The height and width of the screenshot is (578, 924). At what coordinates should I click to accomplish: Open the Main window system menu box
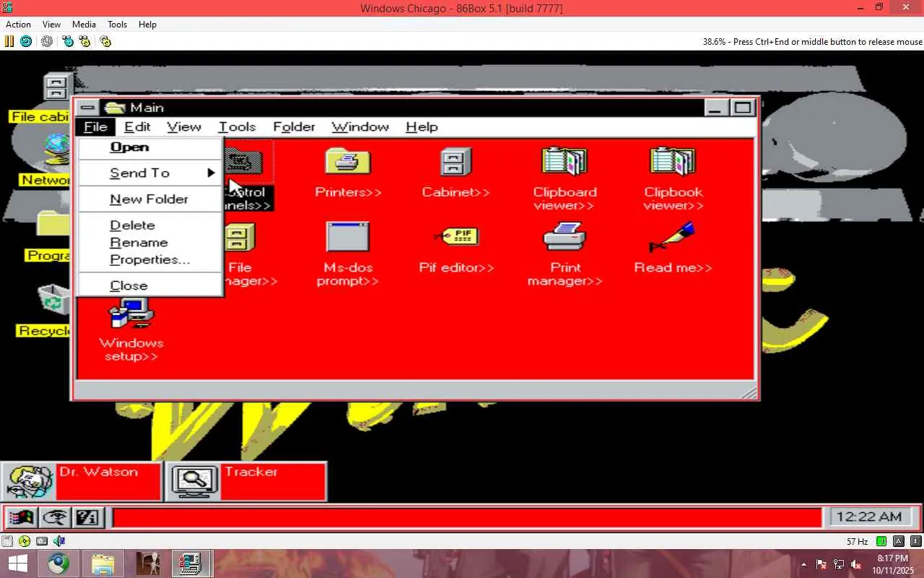[87, 108]
